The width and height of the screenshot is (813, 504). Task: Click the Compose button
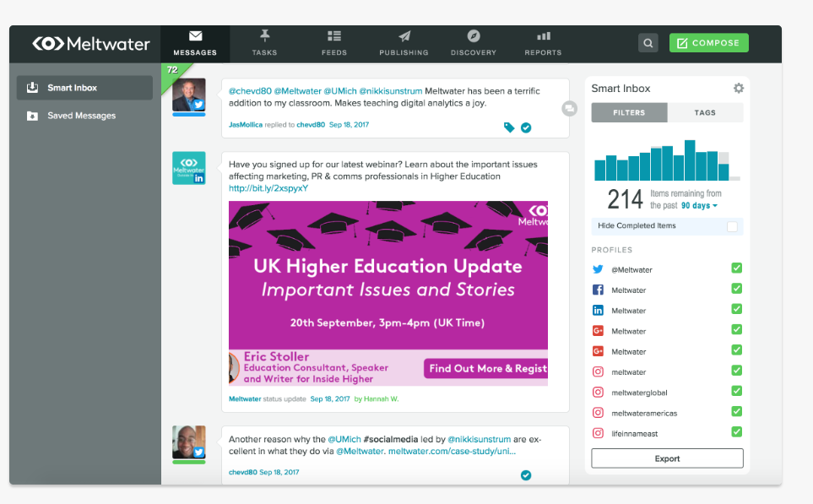[709, 43]
